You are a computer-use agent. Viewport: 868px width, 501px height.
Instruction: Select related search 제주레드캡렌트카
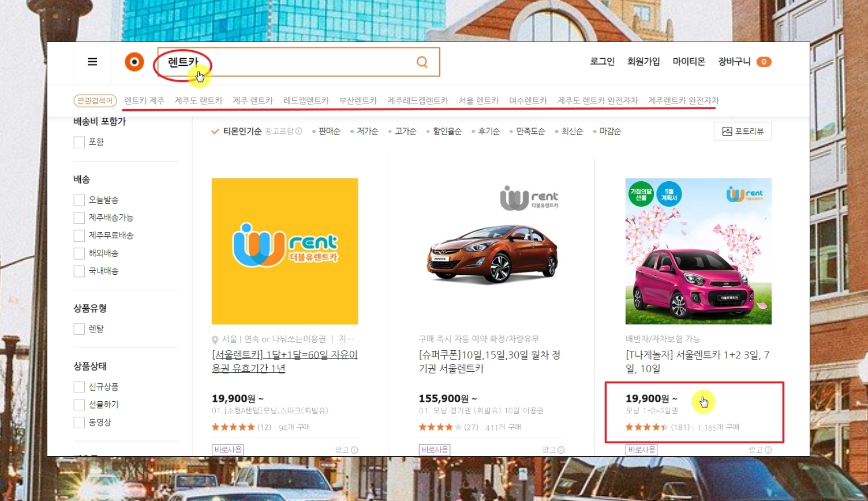pos(418,100)
